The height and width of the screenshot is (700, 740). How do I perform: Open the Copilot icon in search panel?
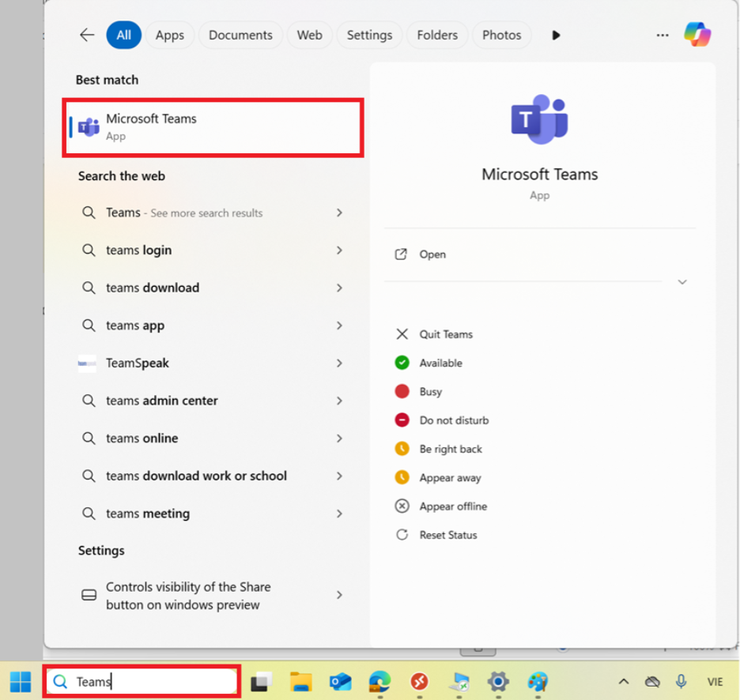click(697, 35)
